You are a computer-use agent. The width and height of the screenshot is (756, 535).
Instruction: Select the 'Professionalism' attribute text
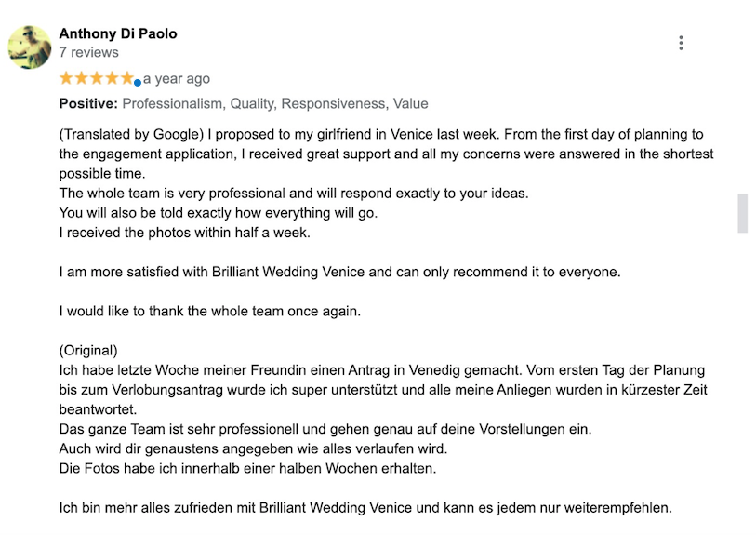pyautogui.click(x=173, y=103)
